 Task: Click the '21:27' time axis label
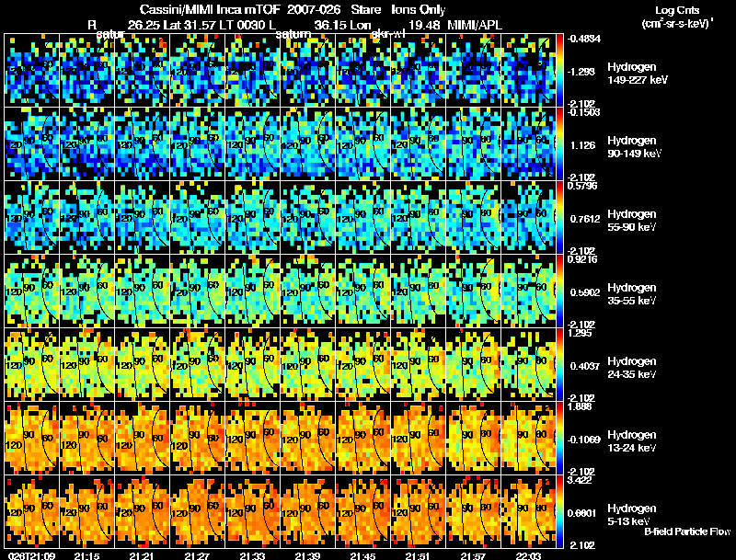198,556
